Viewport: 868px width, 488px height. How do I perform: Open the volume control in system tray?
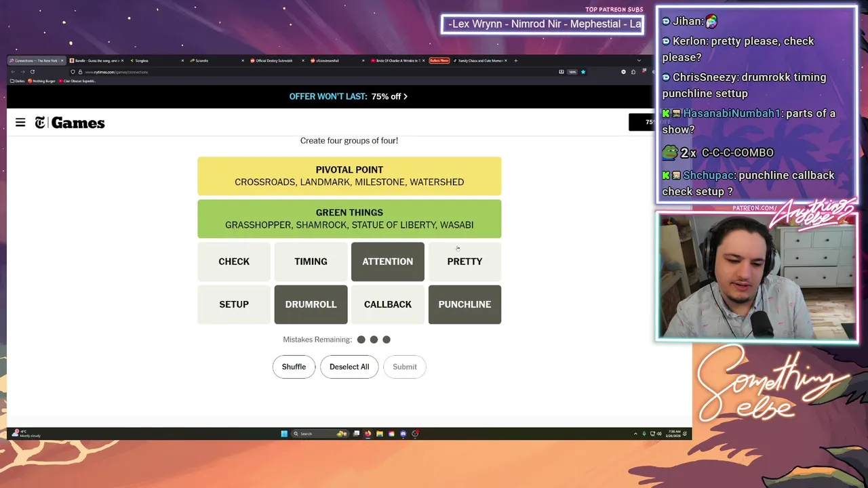point(658,434)
